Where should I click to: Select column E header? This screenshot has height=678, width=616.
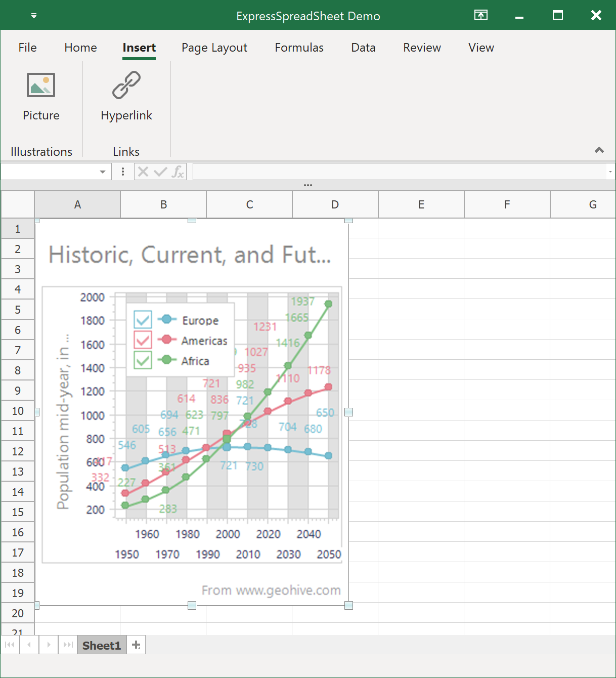click(421, 204)
